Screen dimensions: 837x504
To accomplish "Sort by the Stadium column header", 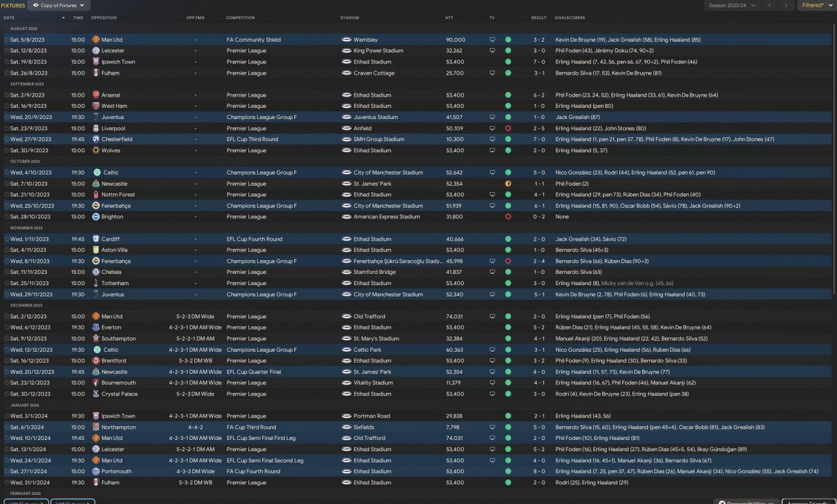I will click(x=350, y=18).
